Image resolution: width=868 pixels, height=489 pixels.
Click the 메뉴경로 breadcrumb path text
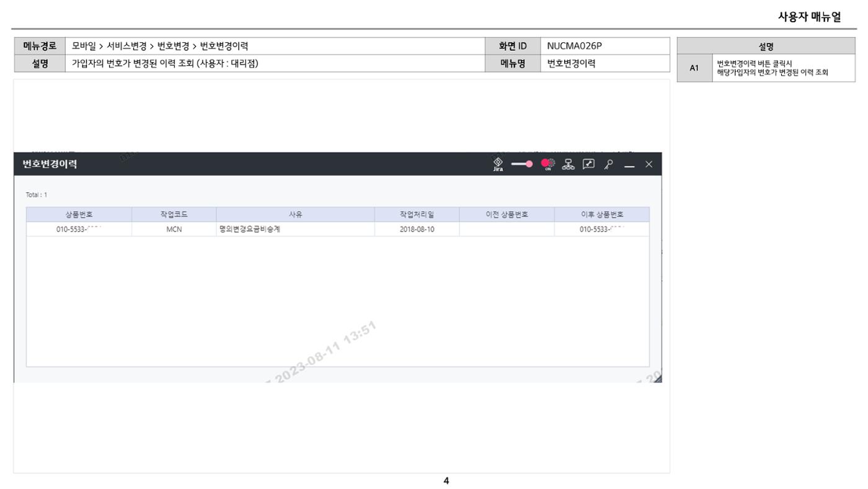(160, 46)
